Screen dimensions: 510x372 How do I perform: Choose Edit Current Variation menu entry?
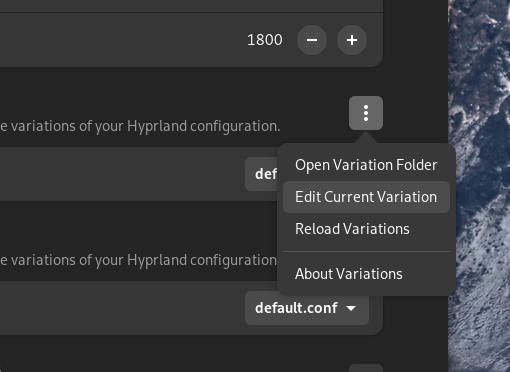pyautogui.click(x=366, y=197)
